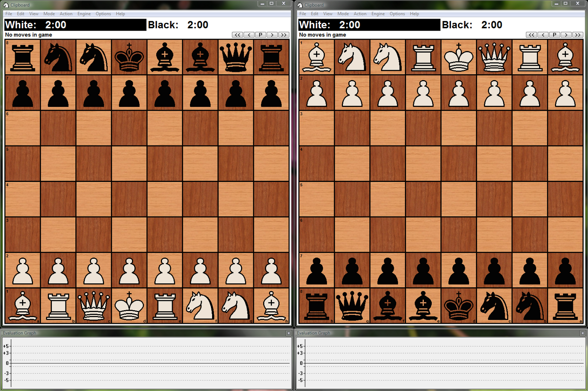Jump to game start with << button
Viewport: 588px width, 391px height.
click(237, 35)
